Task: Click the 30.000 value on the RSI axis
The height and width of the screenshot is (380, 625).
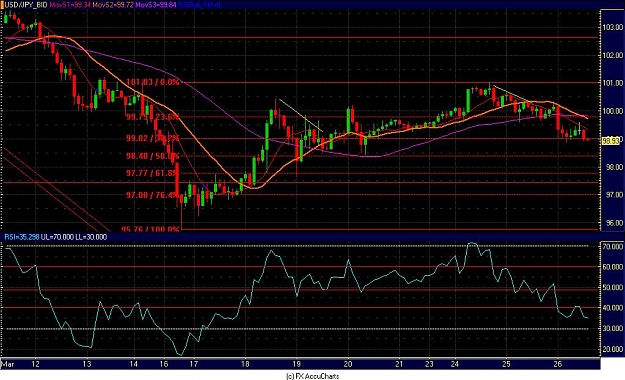Action: (613, 329)
